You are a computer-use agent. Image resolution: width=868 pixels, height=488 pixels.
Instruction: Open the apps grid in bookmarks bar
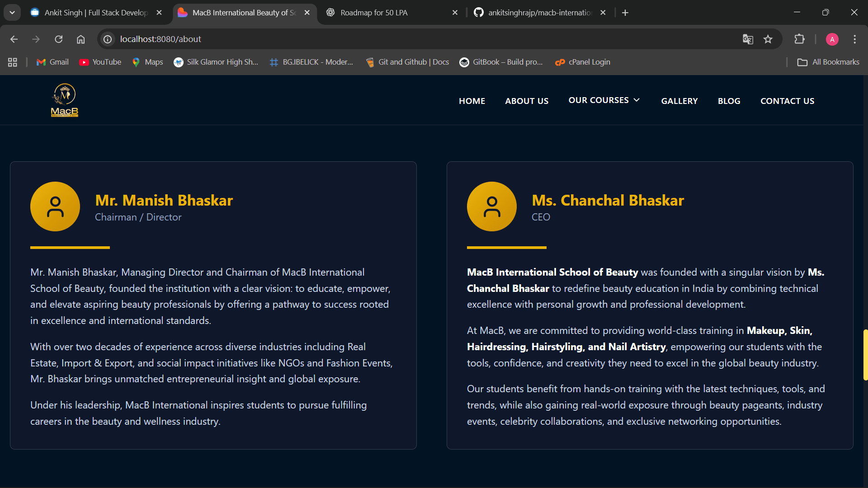tap(13, 62)
